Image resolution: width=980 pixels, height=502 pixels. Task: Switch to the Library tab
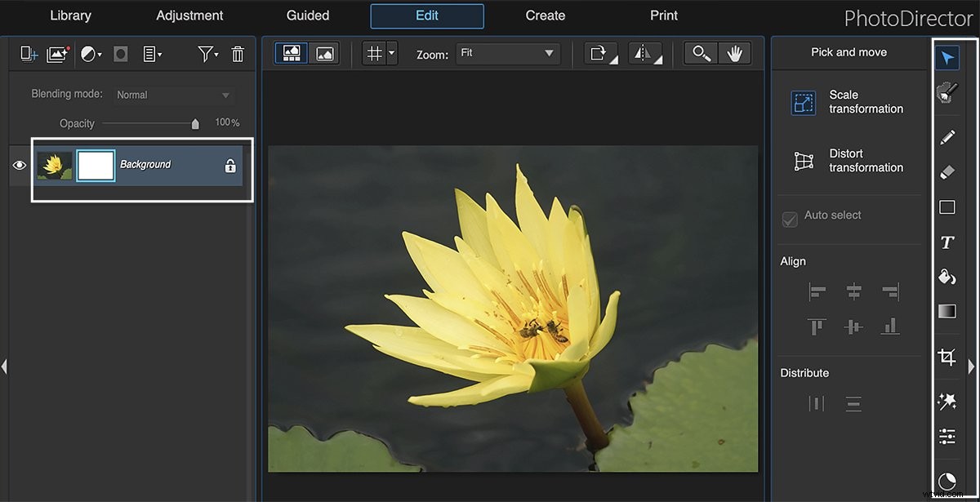(70, 15)
